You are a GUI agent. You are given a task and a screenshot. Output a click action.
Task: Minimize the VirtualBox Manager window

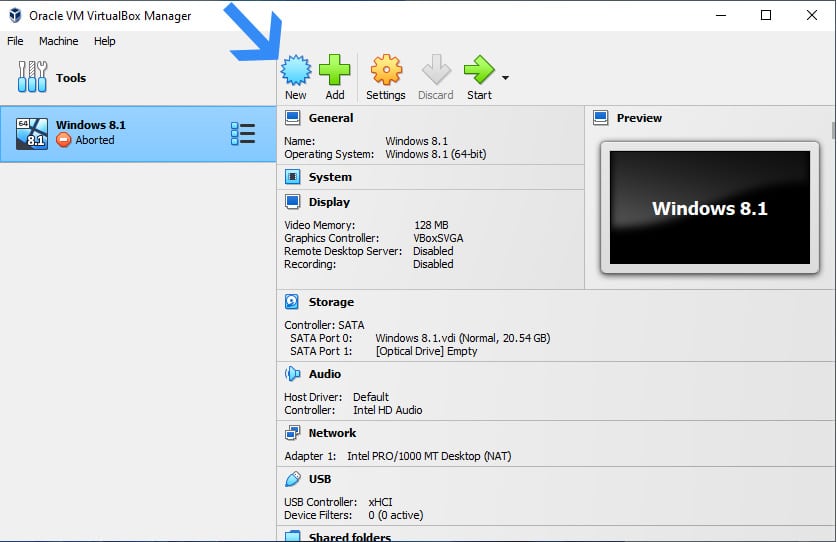[x=721, y=15]
